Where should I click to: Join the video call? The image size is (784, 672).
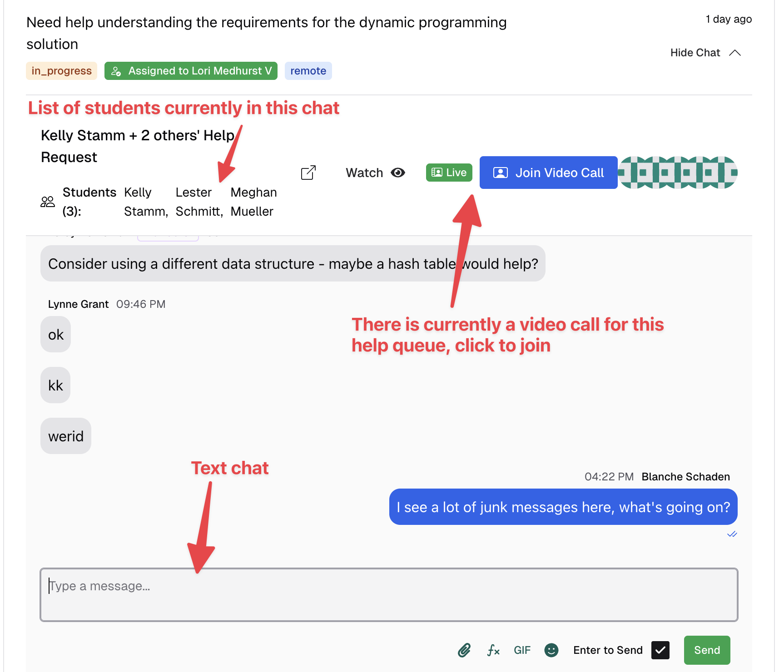(548, 173)
